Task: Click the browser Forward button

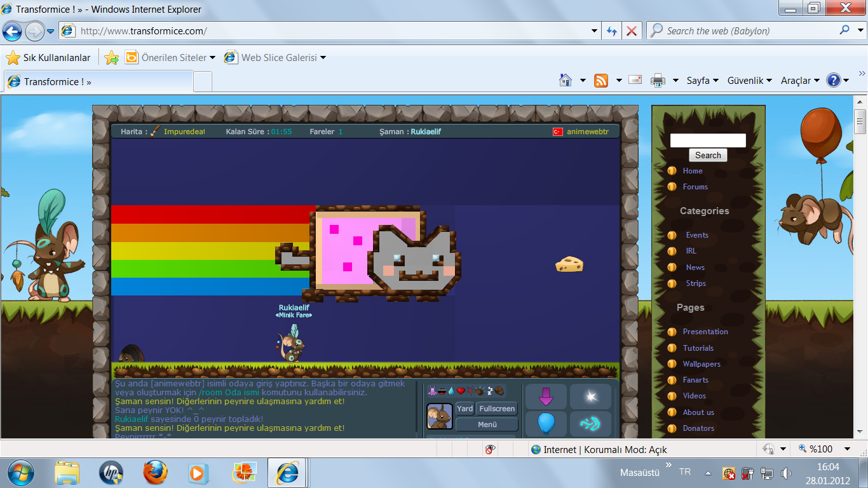Action: tap(34, 30)
